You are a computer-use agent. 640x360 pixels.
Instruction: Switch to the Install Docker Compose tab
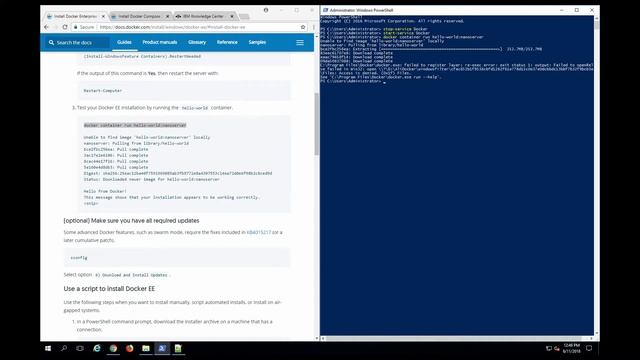click(x=140, y=16)
